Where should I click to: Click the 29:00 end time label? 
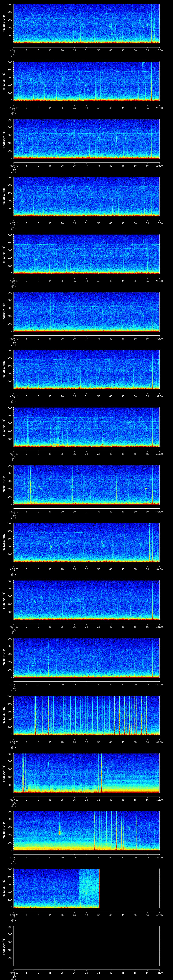[159, 281]
